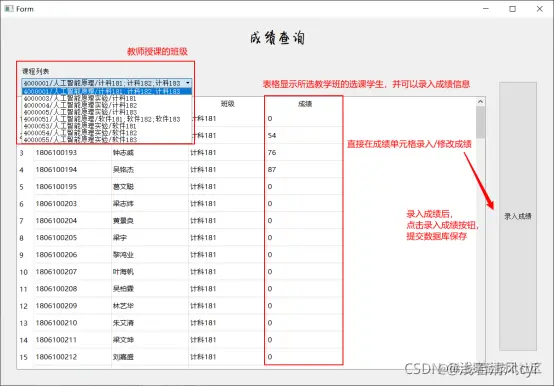The height and width of the screenshot is (387, 554).
Task: Click student ID cell 1806100193
Action: tap(72, 152)
